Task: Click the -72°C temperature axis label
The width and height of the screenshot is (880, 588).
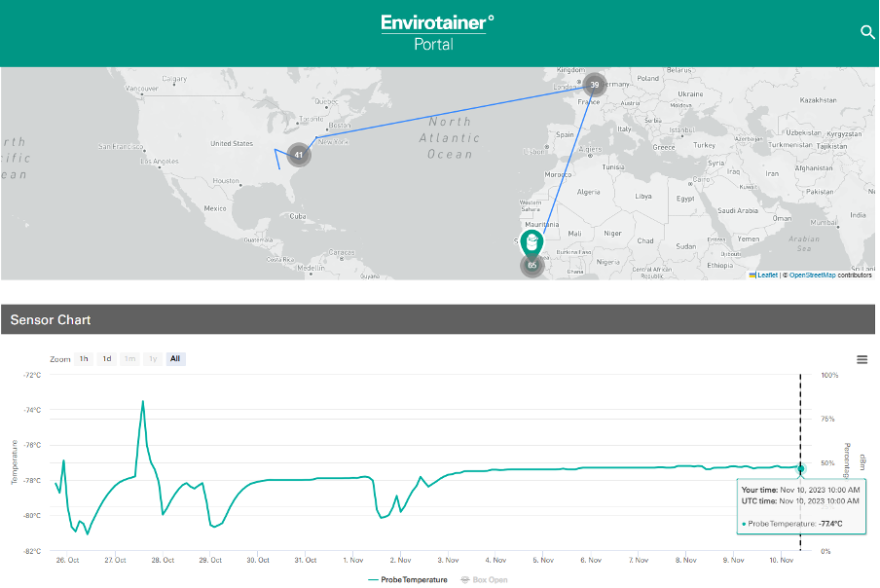Action: (32, 375)
